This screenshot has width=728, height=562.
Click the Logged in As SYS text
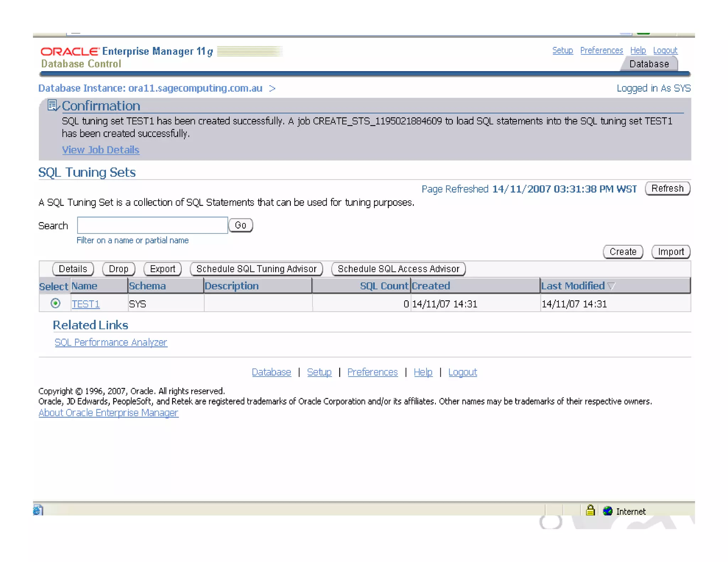click(x=653, y=88)
